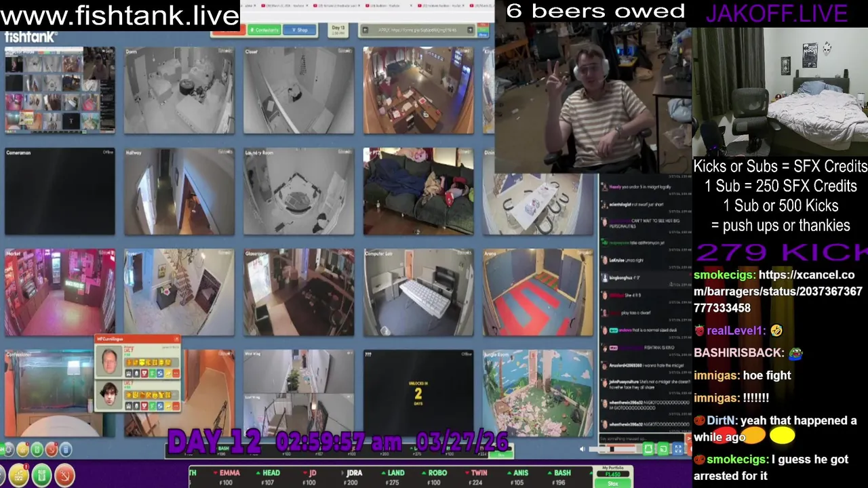Mute the fishtank player volume
Image resolution: width=868 pixels, height=488 pixels.
tap(583, 449)
